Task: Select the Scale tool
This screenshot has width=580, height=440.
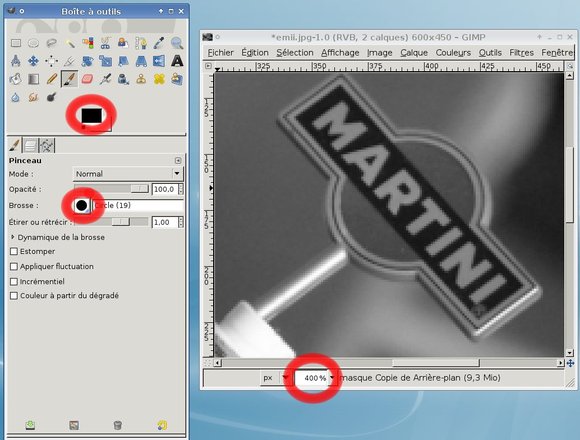Action: pos(105,61)
